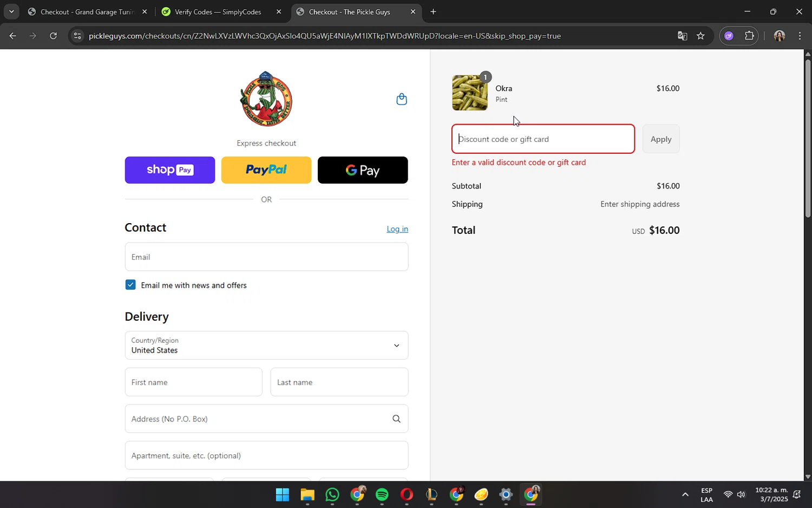
Task: Open File Explorer from taskbar
Action: (307, 494)
